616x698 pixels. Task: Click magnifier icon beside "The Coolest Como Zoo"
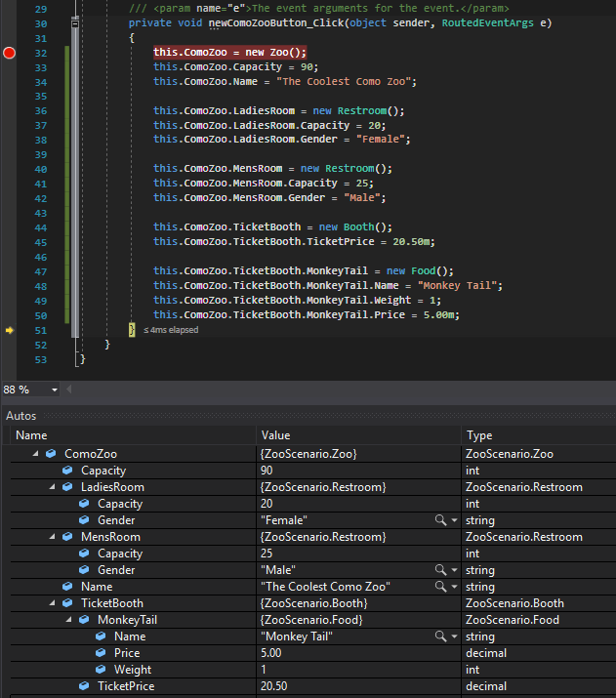click(440, 587)
